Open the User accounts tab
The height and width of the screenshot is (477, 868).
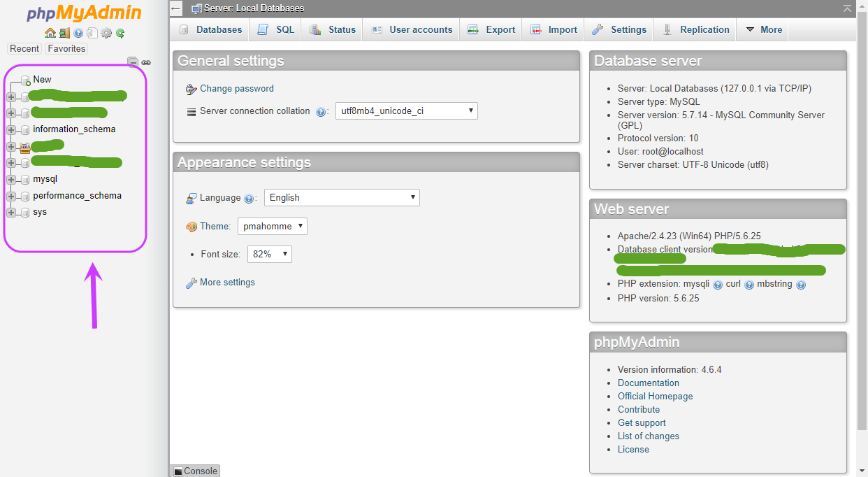[x=412, y=29]
